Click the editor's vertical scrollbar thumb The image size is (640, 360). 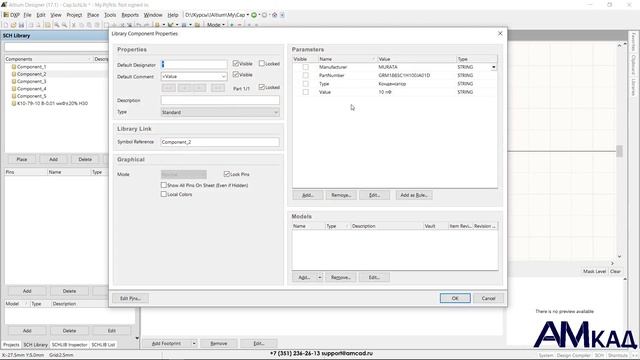click(619, 151)
